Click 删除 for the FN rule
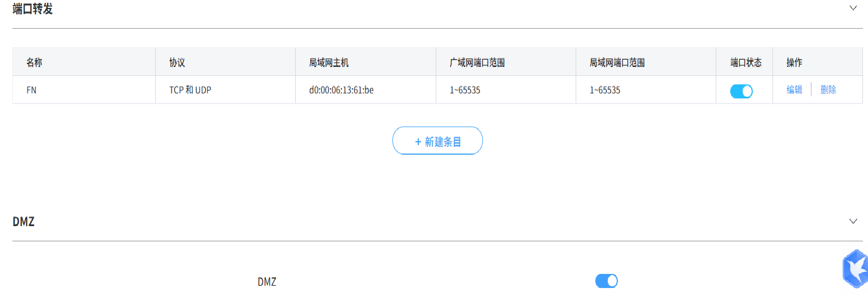 (x=828, y=90)
